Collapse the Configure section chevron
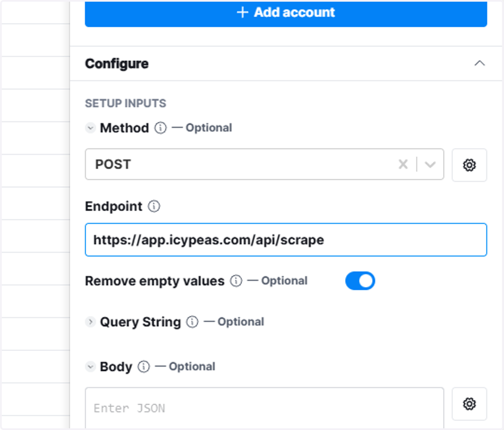The image size is (504, 430). click(x=479, y=63)
